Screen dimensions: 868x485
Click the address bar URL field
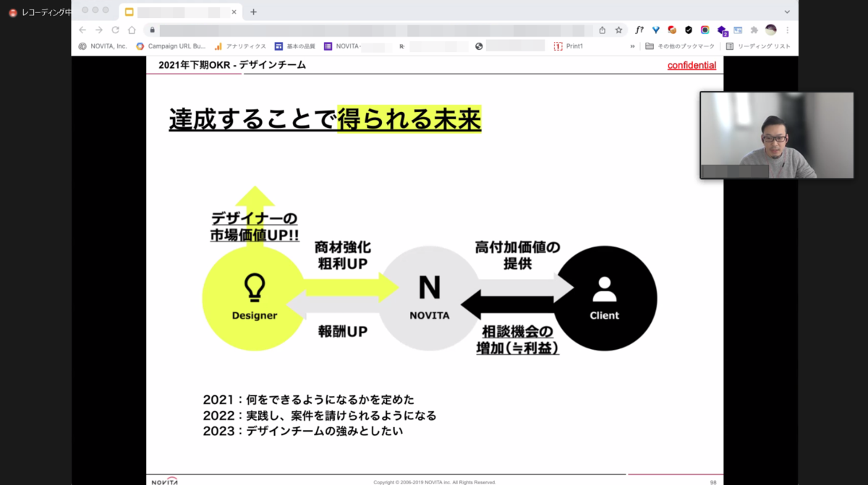373,30
